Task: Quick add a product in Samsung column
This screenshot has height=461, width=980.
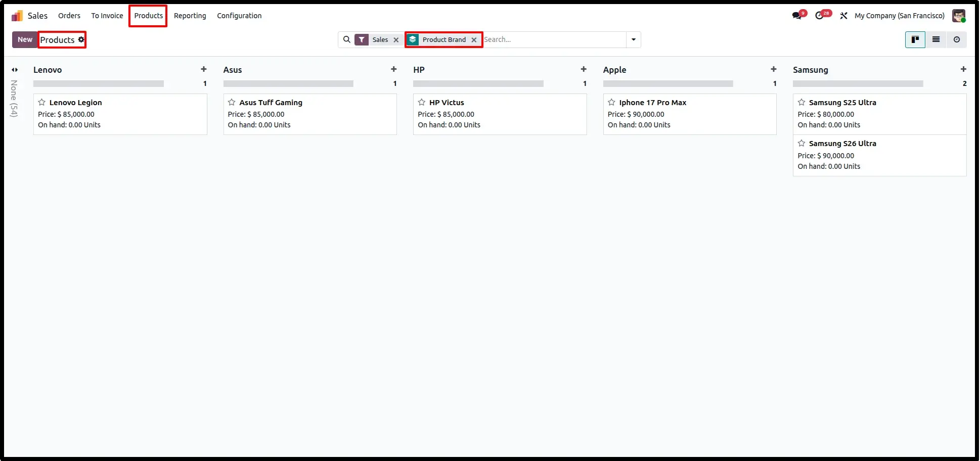Action: pyautogui.click(x=963, y=69)
